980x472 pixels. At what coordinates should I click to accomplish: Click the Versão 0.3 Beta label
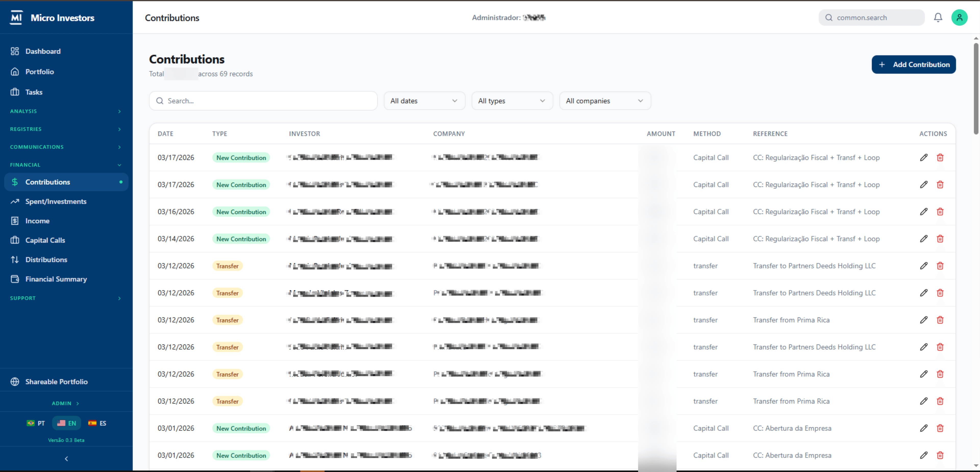point(66,440)
